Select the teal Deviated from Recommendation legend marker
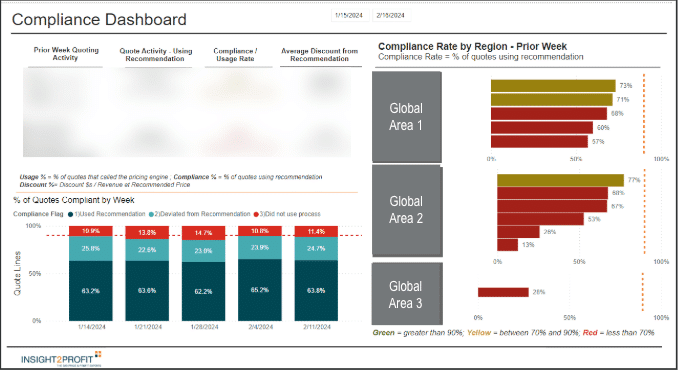Viewport: 678px width, 370px height. pos(151,214)
